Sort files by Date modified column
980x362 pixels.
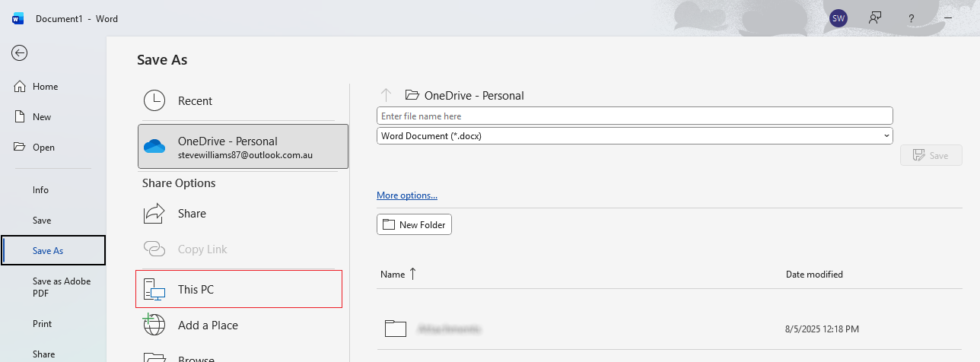[814, 275]
